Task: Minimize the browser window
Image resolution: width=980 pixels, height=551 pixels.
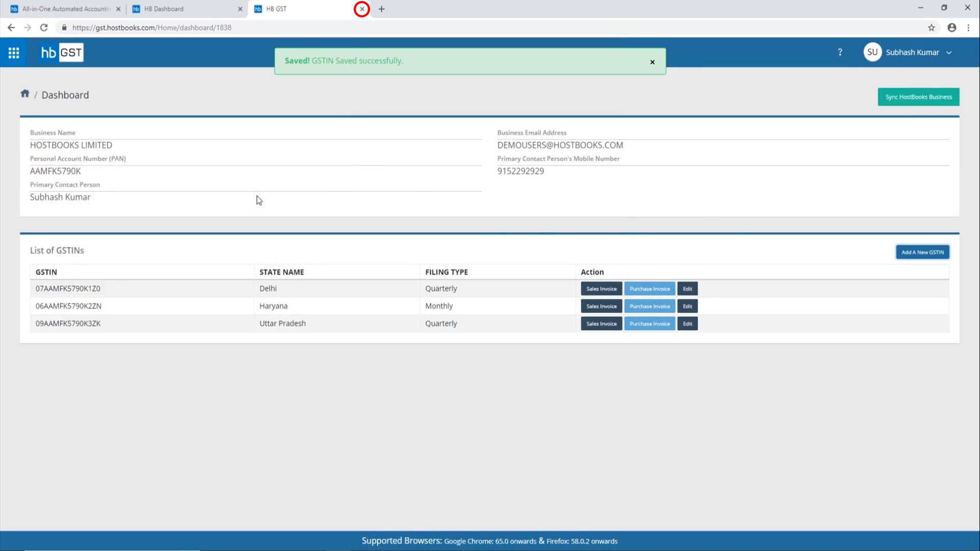Action: tap(920, 8)
